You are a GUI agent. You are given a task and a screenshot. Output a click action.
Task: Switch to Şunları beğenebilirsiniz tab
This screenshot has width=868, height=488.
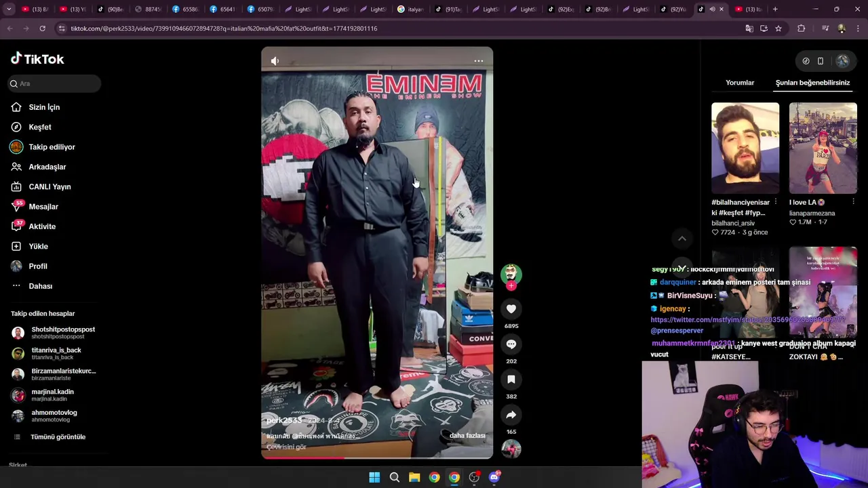point(812,83)
